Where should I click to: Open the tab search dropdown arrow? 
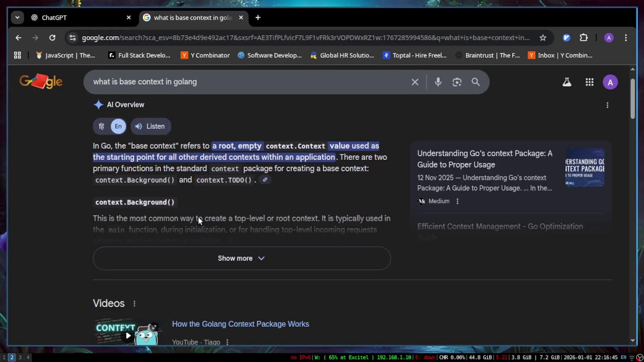pos(17,18)
